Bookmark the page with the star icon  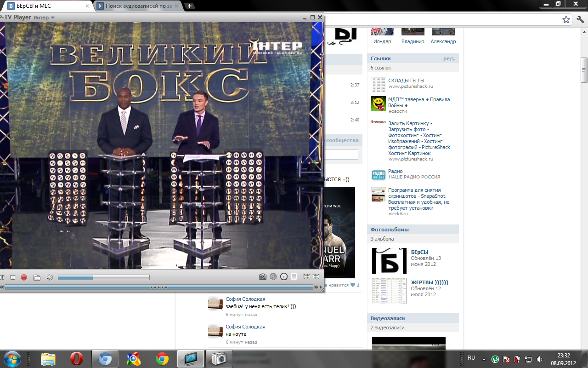[566, 19]
